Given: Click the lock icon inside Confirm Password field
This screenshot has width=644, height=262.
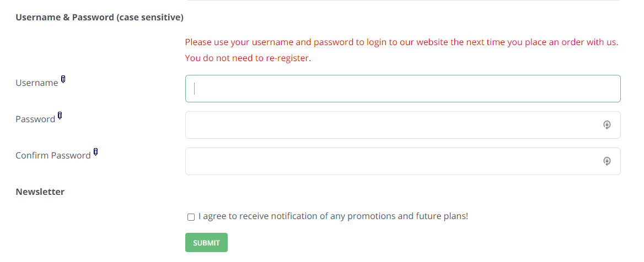Looking at the screenshot, I should click(607, 161).
